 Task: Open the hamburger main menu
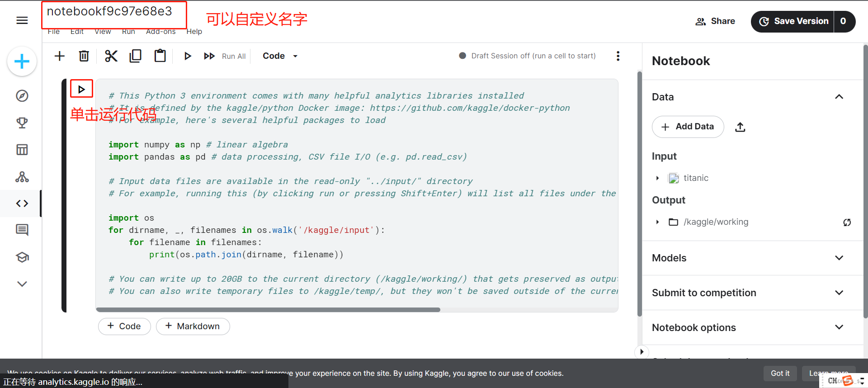(22, 20)
